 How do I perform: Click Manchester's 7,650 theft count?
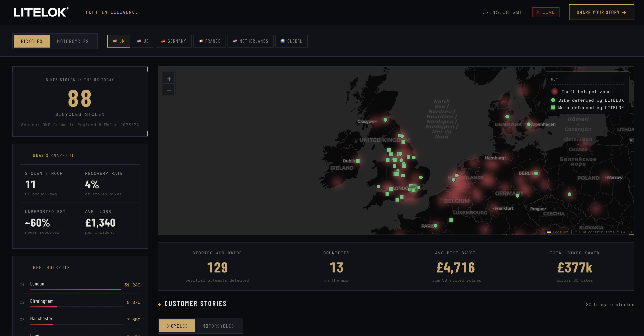tap(133, 320)
